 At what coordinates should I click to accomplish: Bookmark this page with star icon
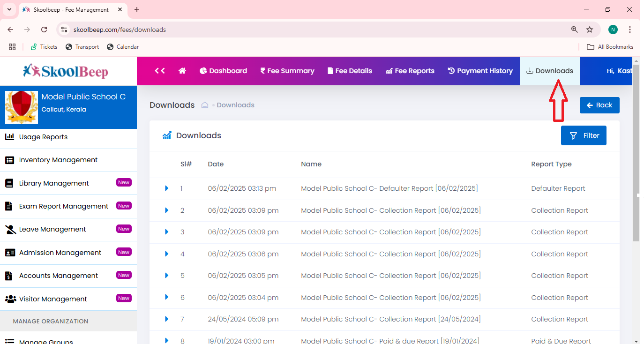tap(590, 30)
